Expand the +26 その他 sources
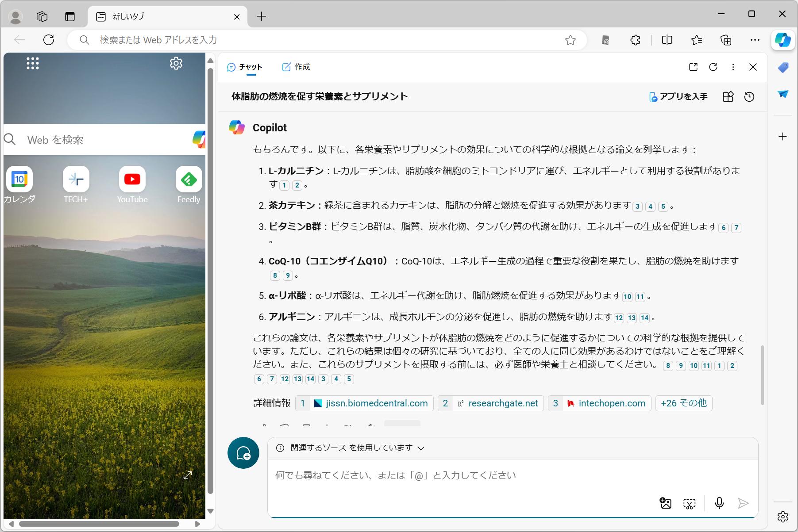Screen dimensions: 798x532 point(683,403)
